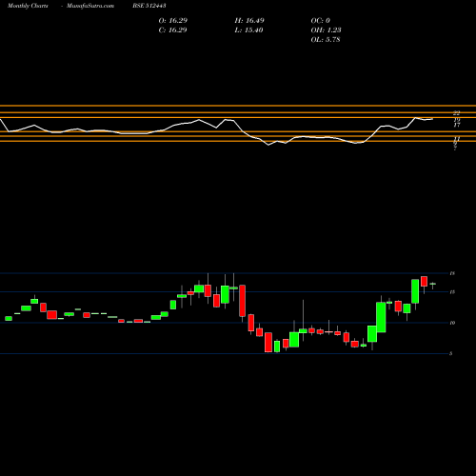Click the 'MunafaSutra.com' label

pos(90,6)
